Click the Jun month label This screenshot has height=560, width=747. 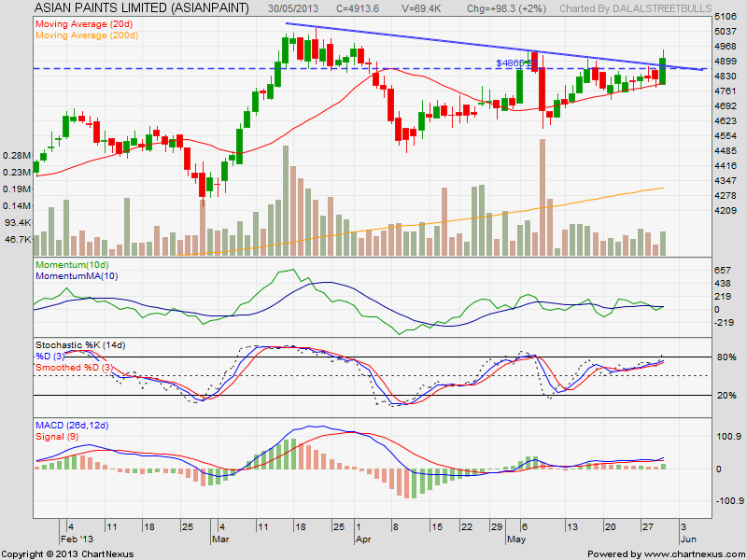688,539
